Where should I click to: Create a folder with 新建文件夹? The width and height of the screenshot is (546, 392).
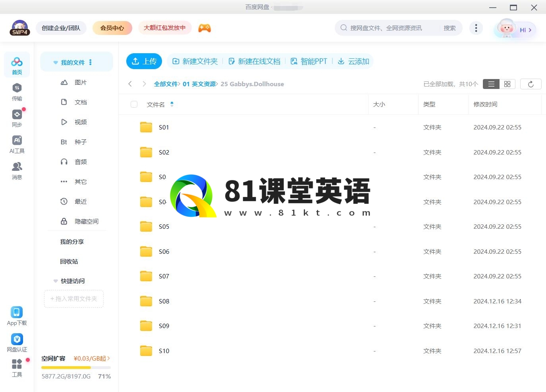pos(195,61)
